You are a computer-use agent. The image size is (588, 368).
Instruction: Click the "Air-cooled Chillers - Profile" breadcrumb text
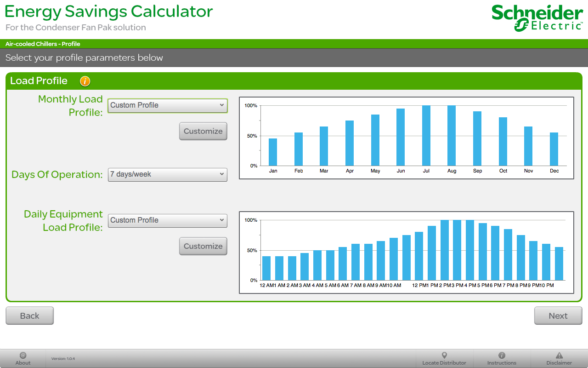[43, 44]
